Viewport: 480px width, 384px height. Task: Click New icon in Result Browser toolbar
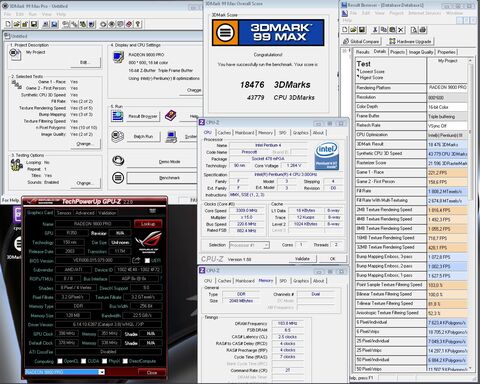point(345,30)
